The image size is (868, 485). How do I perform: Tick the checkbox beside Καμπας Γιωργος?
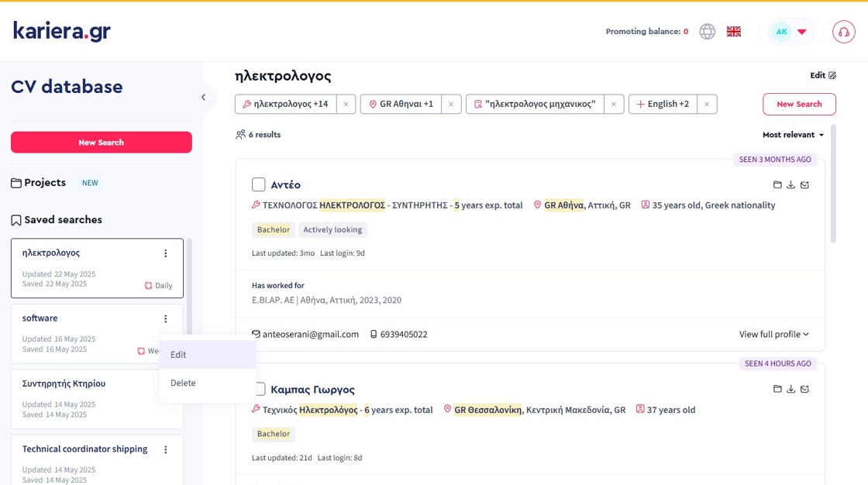click(x=260, y=389)
